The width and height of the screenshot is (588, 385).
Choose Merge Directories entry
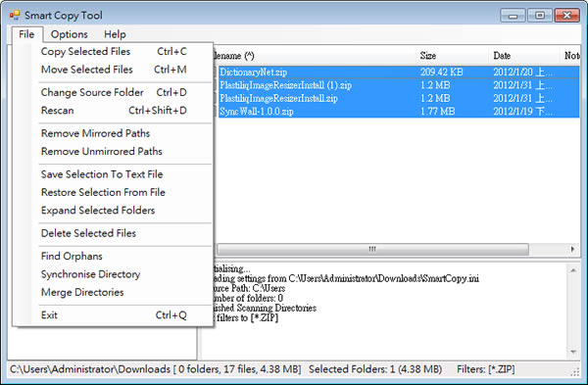click(114, 292)
